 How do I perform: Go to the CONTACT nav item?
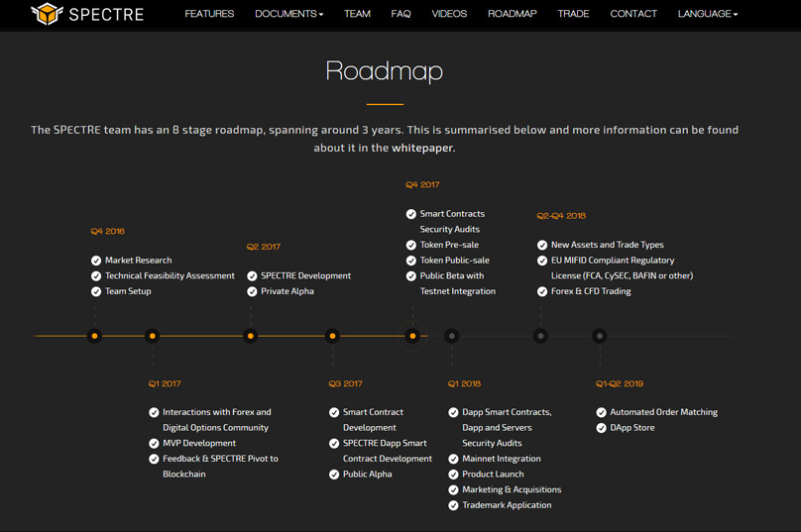tap(633, 14)
